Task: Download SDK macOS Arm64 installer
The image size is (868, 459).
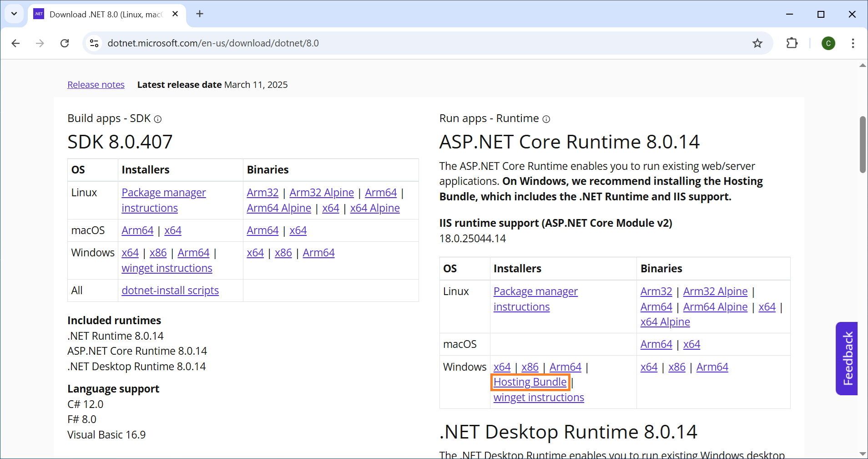Action: tap(137, 230)
